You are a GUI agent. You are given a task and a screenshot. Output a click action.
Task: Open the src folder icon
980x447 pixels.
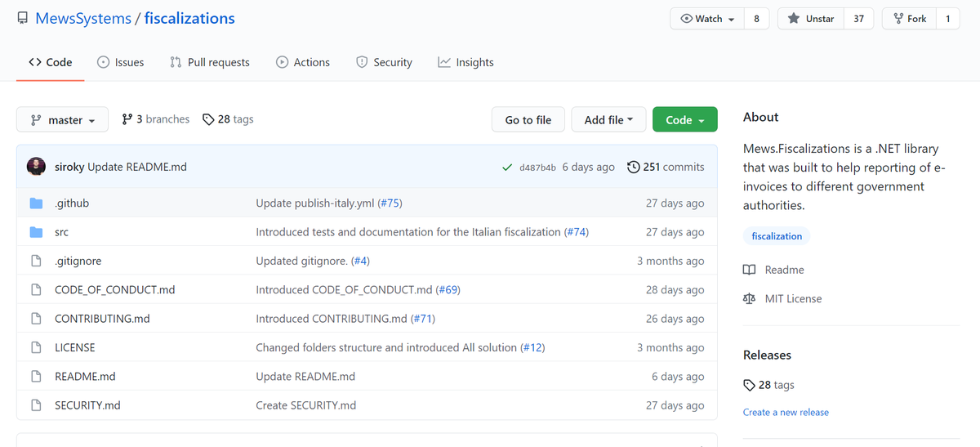click(x=36, y=232)
